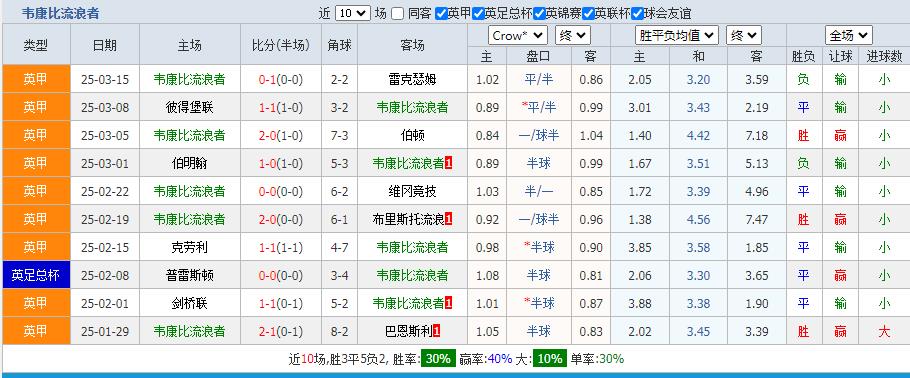Click the 角球 column header
This screenshot has height=378, width=910.
340,45
